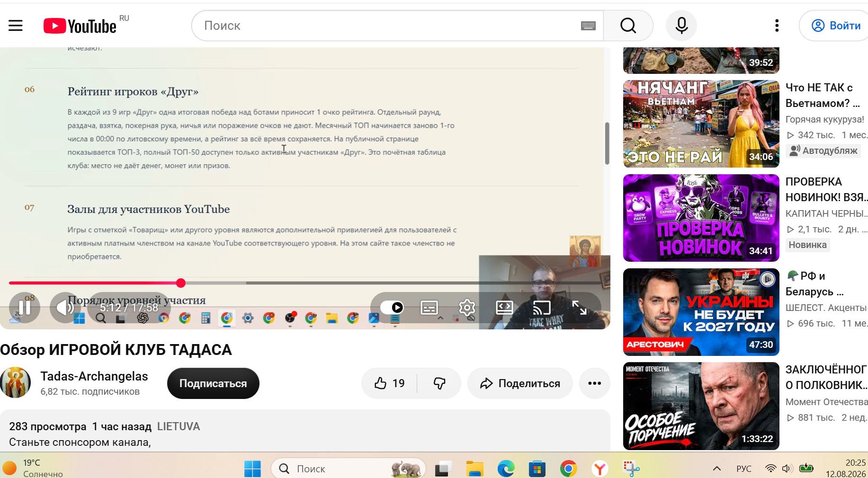The height and width of the screenshot is (478, 868).
Task: Click the Автодубляж badge
Action: coord(823,150)
